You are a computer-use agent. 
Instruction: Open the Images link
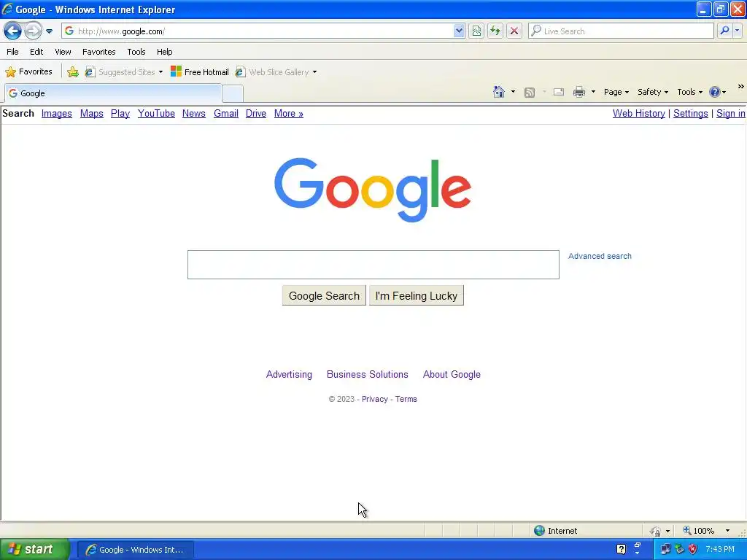pos(57,113)
